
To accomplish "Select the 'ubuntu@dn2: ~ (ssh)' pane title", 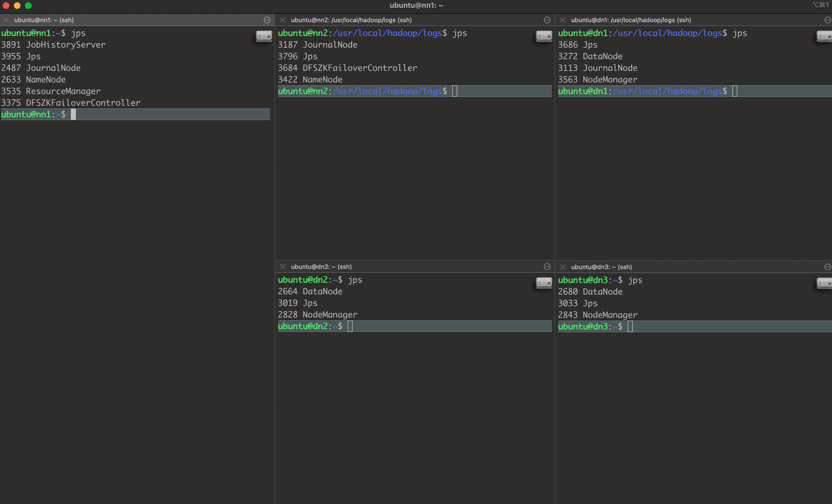I will pyautogui.click(x=321, y=267).
